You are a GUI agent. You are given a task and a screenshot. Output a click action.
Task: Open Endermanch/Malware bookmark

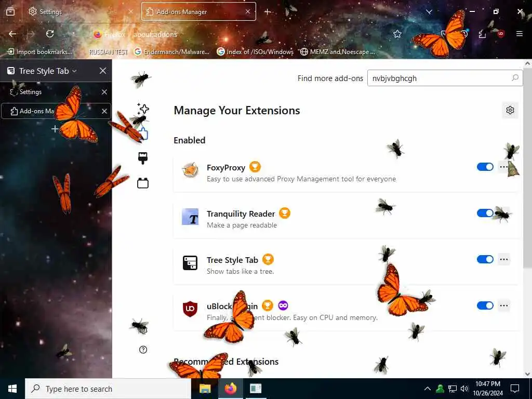(x=172, y=52)
